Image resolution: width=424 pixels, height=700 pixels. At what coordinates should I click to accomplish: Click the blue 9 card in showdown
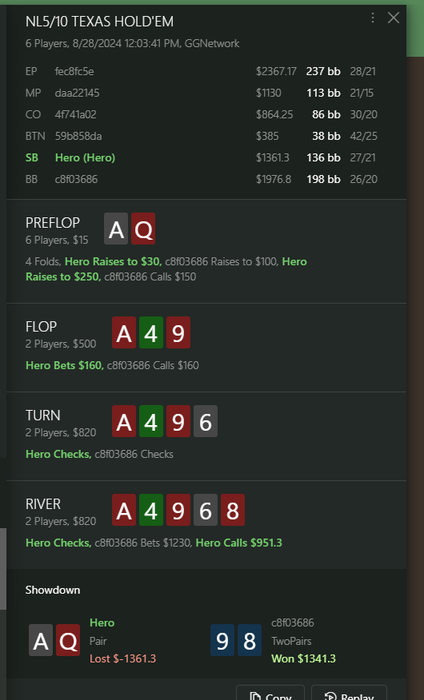point(222,640)
